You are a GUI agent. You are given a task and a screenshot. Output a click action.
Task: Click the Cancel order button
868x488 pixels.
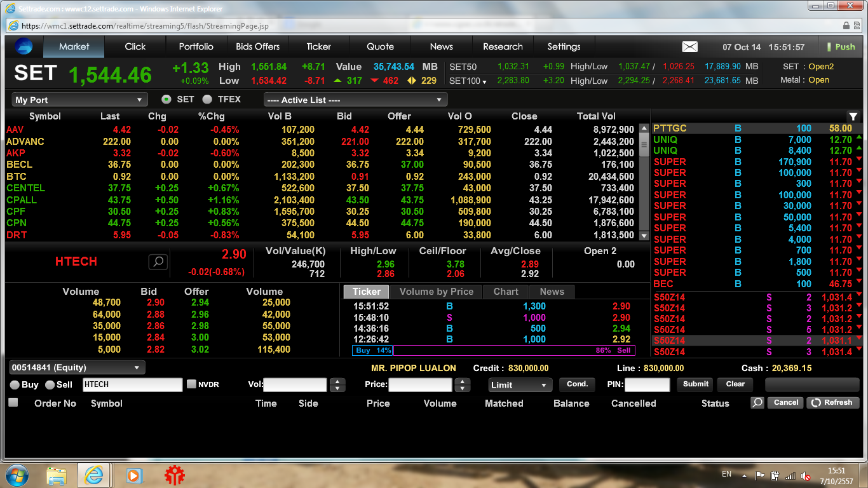click(x=785, y=402)
